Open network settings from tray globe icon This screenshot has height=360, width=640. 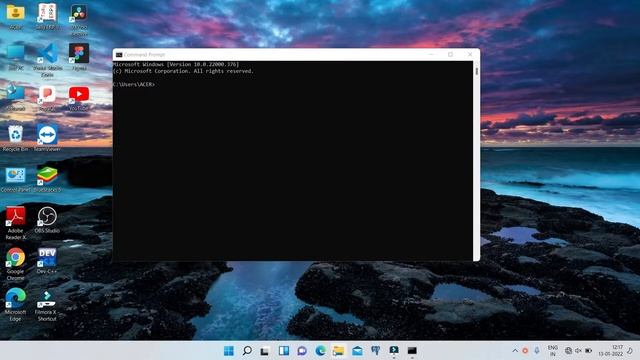(x=568, y=351)
